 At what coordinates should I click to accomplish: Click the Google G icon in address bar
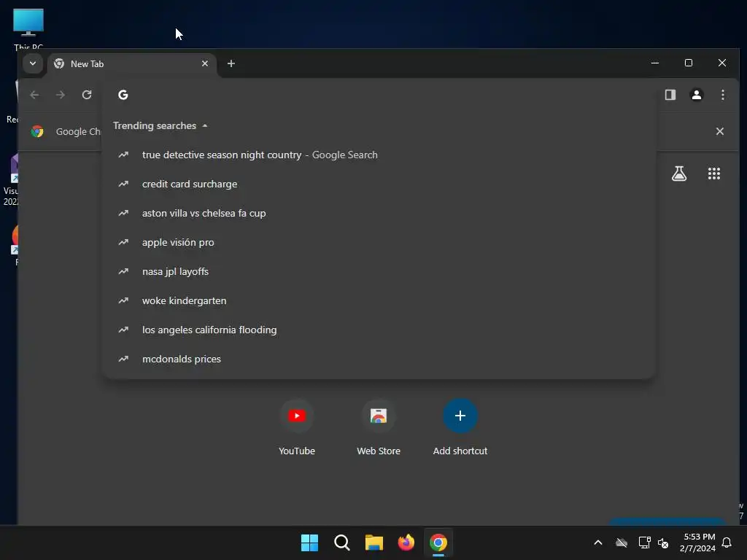point(123,95)
